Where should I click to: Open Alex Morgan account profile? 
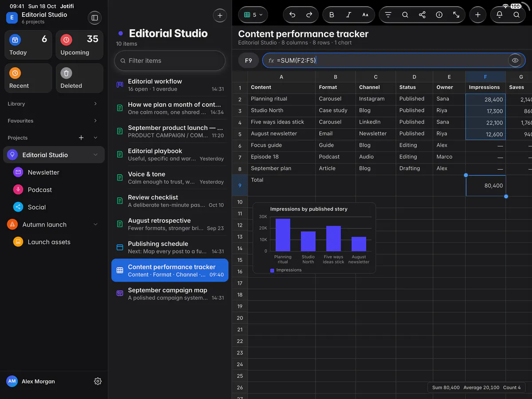click(31, 381)
